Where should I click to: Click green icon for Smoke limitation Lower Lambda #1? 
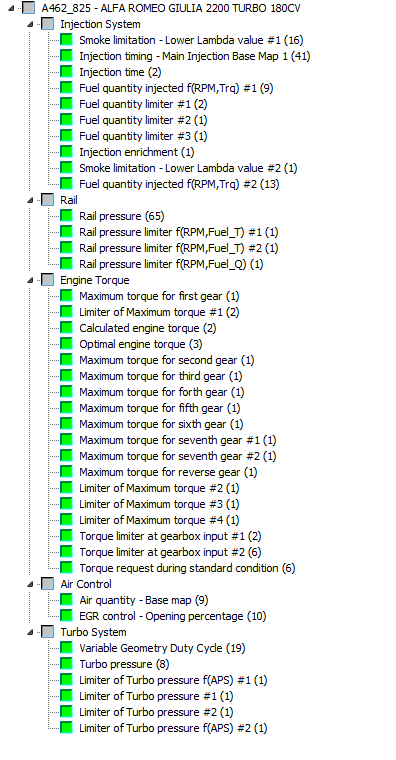(66, 40)
